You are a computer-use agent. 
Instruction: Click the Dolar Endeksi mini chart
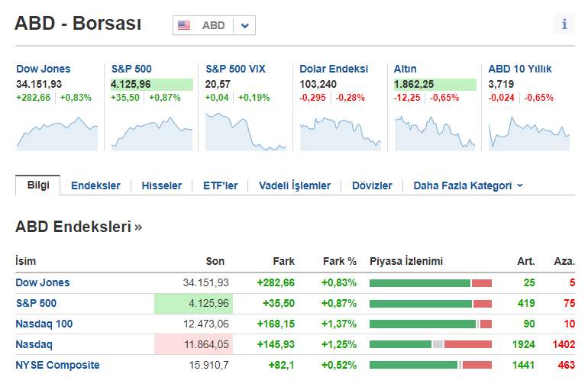341,132
